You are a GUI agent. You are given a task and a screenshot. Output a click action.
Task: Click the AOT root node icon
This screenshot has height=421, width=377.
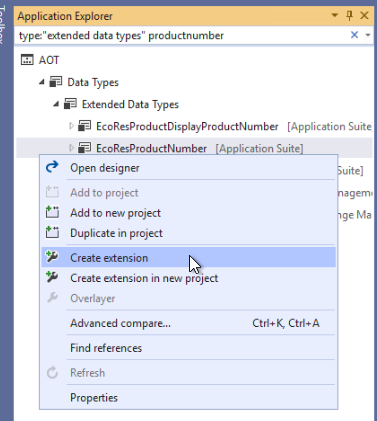coord(27,60)
